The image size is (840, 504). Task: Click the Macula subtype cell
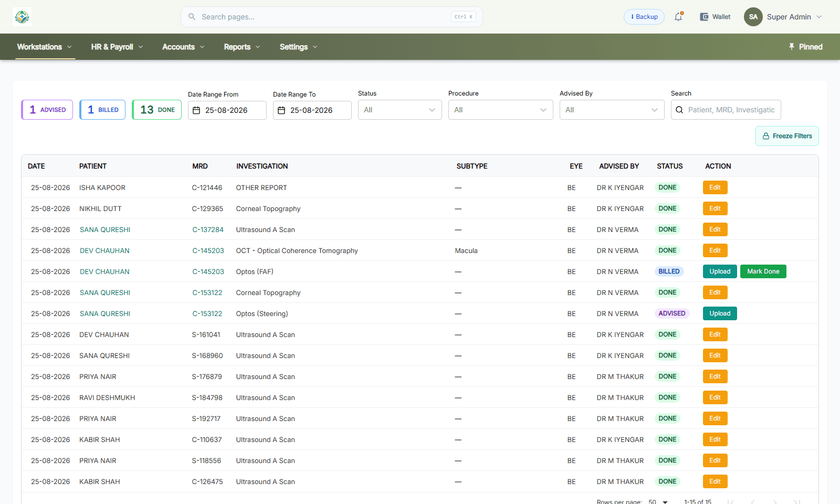coord(466,250)
